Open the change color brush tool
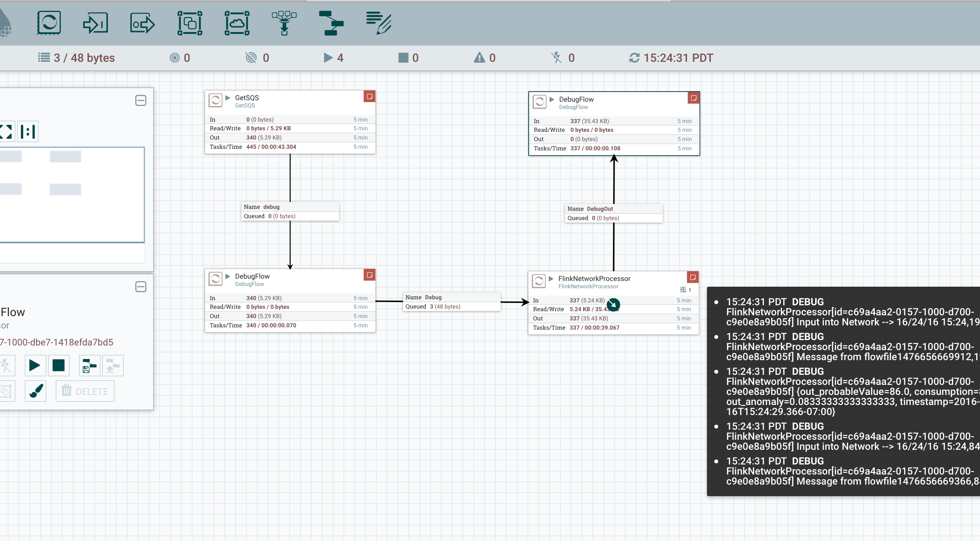The height and width of the screenshot is (541, 980). tap(35, 391)
